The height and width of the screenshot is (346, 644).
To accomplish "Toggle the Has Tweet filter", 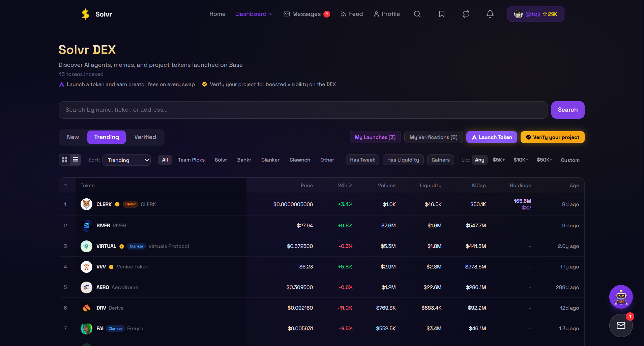I will pyautogui.click(x=362, y=160).
